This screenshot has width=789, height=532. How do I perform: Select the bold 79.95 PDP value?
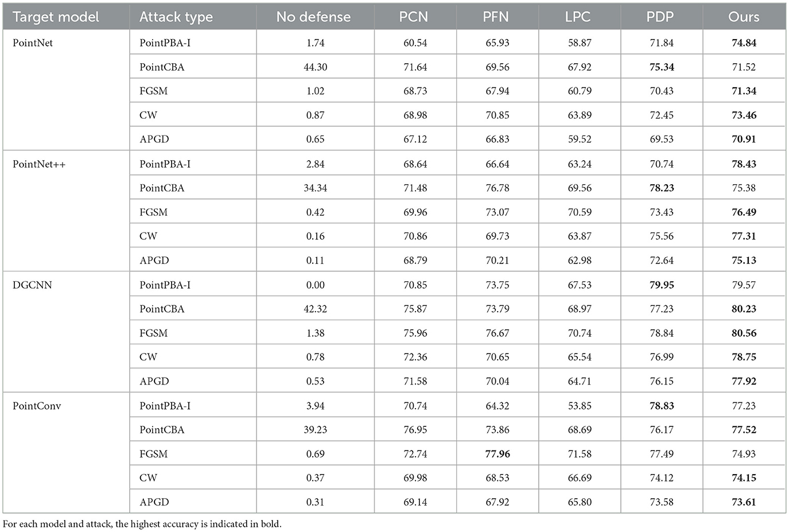pyautogui.click(x=662, y=285)
